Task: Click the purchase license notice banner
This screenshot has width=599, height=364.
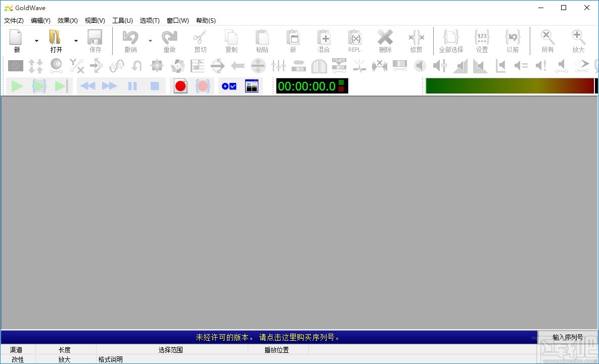Action: point(268,337)
